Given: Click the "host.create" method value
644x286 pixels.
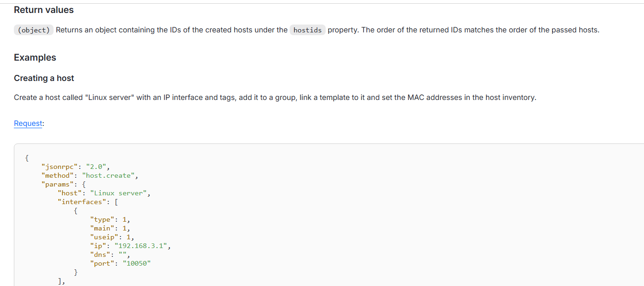Looking at the screenshot, I should (x=109, y=175).
